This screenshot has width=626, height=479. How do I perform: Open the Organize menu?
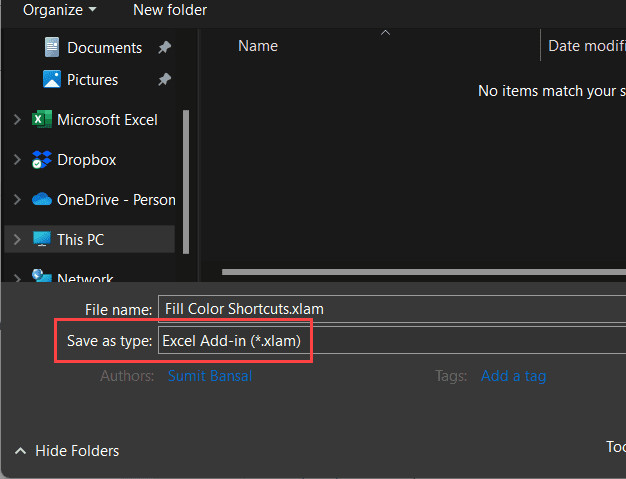(x=60, y=10)
